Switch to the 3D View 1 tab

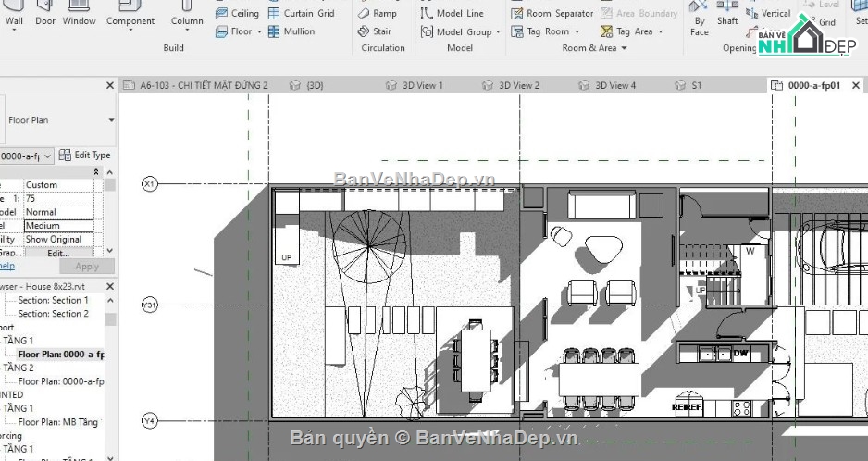click(415, 85)
